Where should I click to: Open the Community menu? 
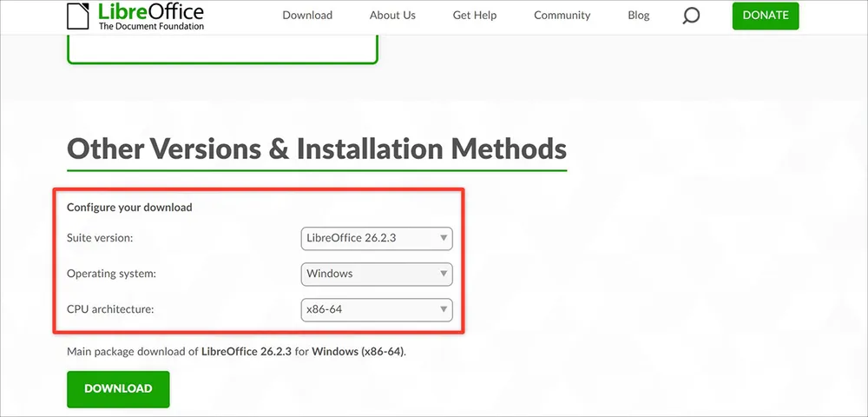click(x=562, y=16)
